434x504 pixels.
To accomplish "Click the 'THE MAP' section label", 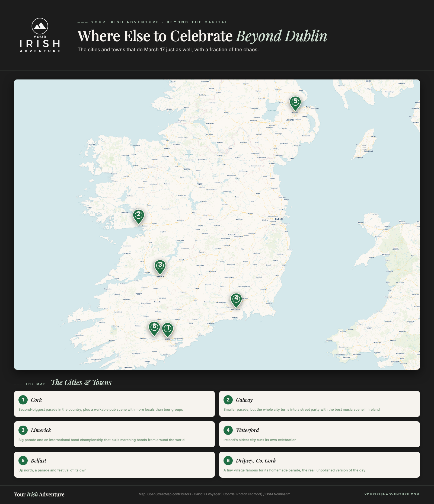I will point(36,384).
